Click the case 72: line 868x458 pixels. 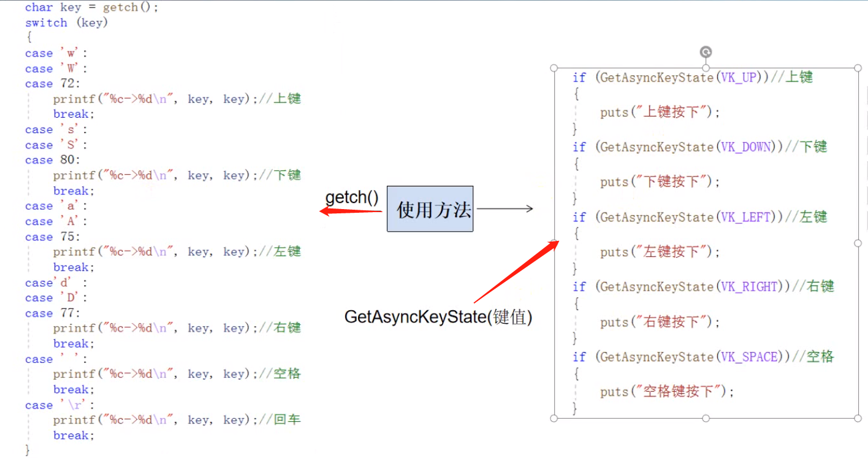point(53,84)
